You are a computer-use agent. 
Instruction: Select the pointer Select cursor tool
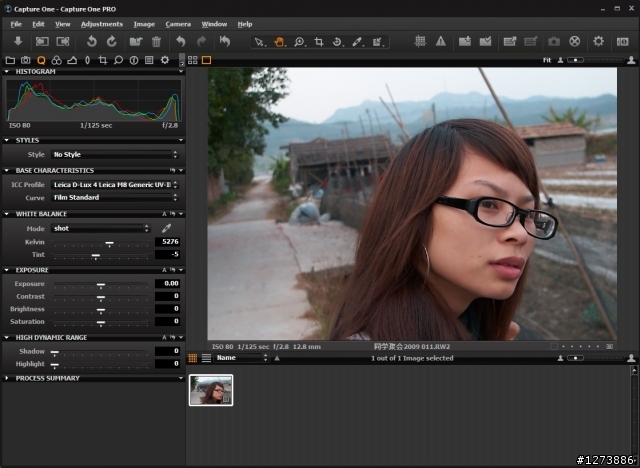tap(259, 42)
